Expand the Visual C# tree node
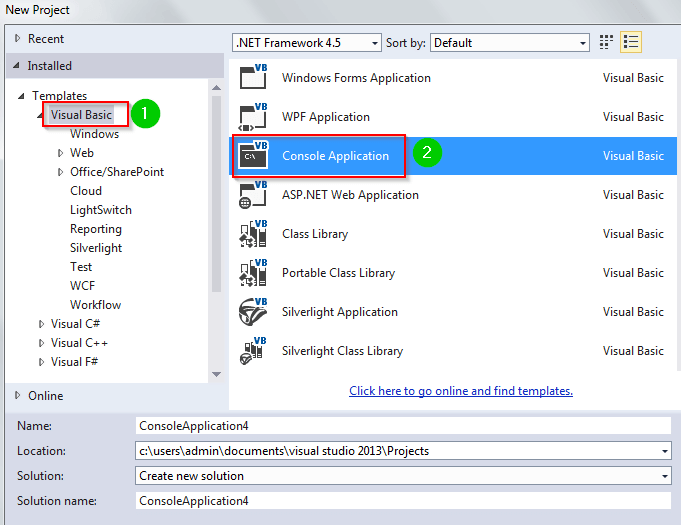The image size is (681, 525). (x=42, y=324)
